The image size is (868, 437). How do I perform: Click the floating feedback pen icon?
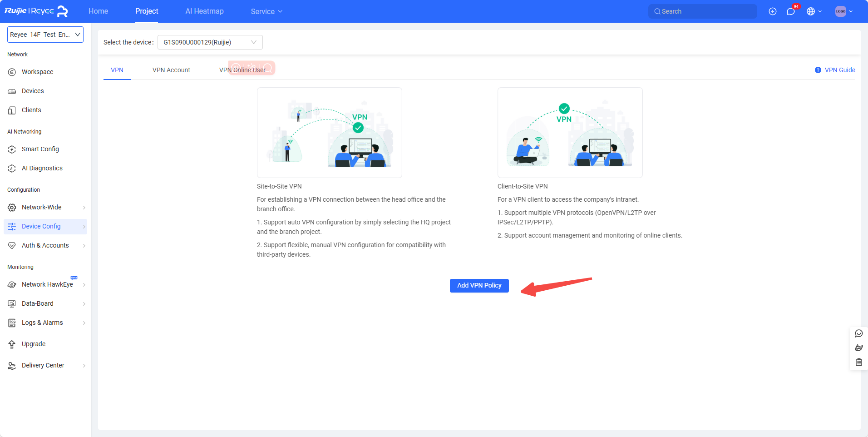pos(859,348)
